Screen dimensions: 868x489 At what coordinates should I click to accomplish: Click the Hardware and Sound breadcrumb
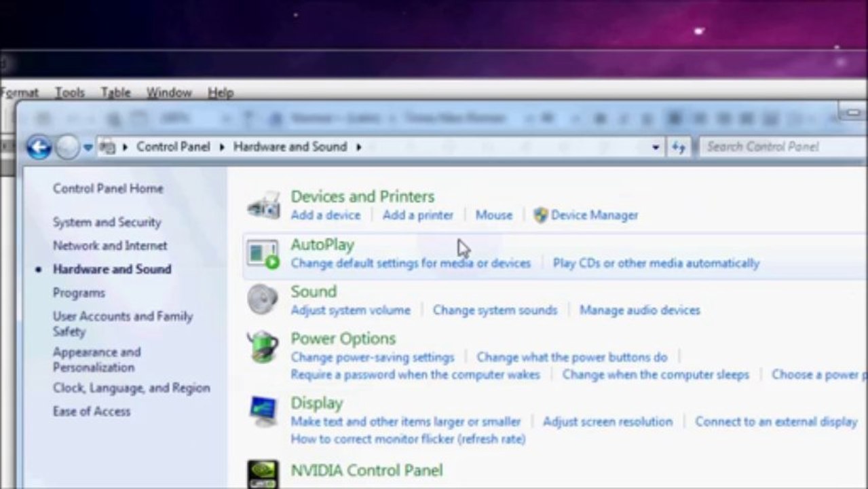(x=290, y=147)
